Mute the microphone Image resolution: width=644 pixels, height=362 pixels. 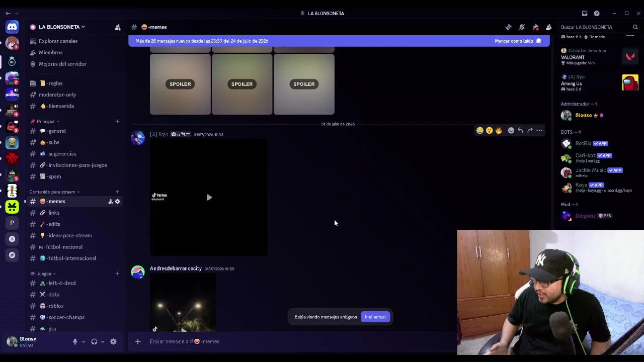click(x=75, y=341)
